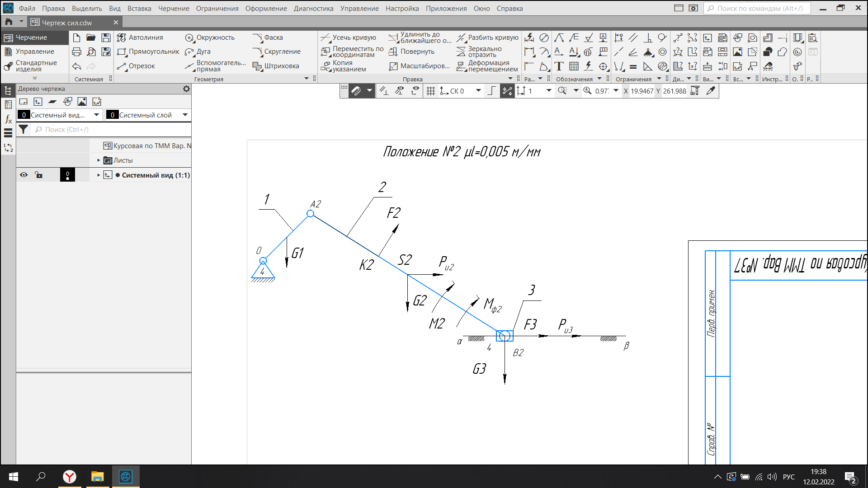Toggle parametric mode button
This screenshot has width=868, height=488.
coord(507,91)
